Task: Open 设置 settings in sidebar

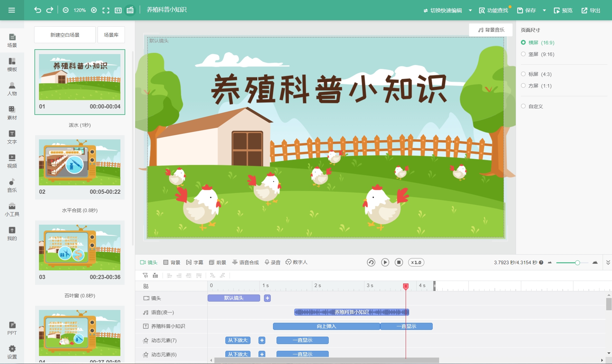Action: tap(12, 352)
